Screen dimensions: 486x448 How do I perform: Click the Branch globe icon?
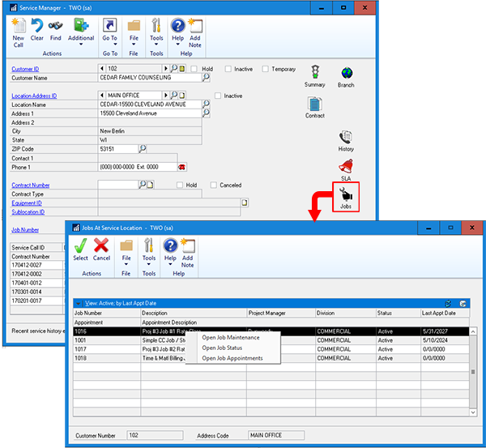click(346, 74)
